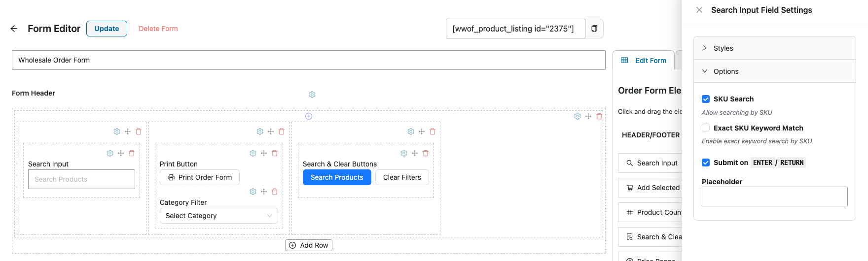Screen dimensions: 868x261
Task: Collapse the Options section
Action: [x=774, y=71]
